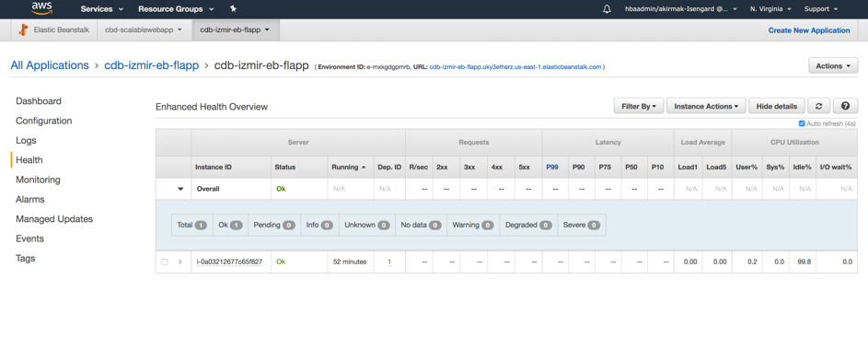Click the Status column header
This screenshot has height=337, width=868.
click(285, 167)
